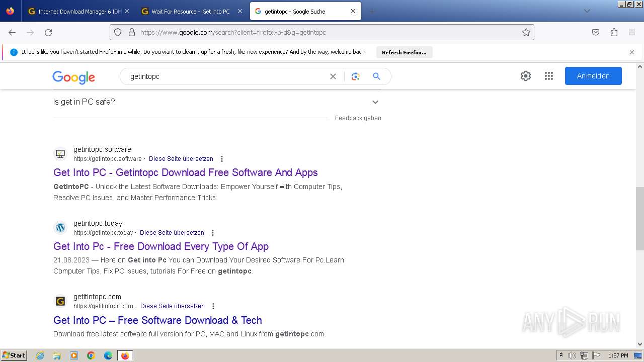Open Firefox application hamburger menu
Viewport: 644px width, 362px height.
pyautogui.click(x=632, y=32)
